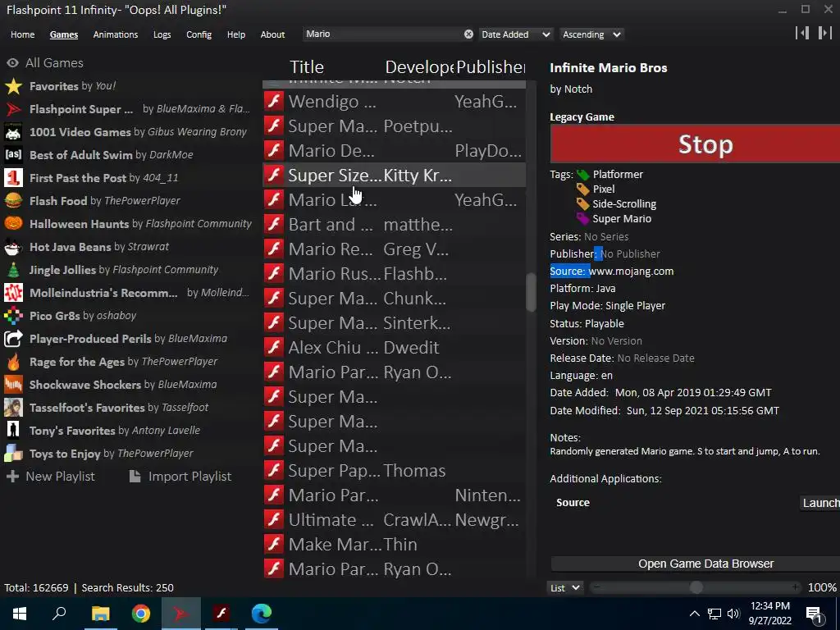Viewport: 840px width, 630px height.
Task: Open Hot Java Beans coffee cup icon
Action: pyautogui.click(x=13, y=246)
